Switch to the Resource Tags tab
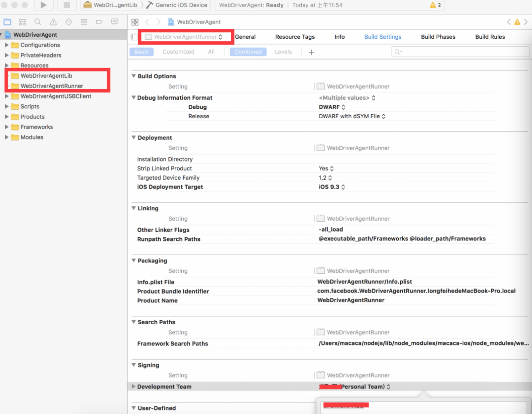The image size is (532, 414). click(295, 37)
